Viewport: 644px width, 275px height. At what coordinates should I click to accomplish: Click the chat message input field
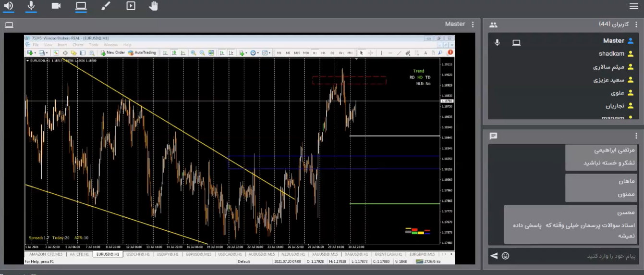click(x=571, y=256)
